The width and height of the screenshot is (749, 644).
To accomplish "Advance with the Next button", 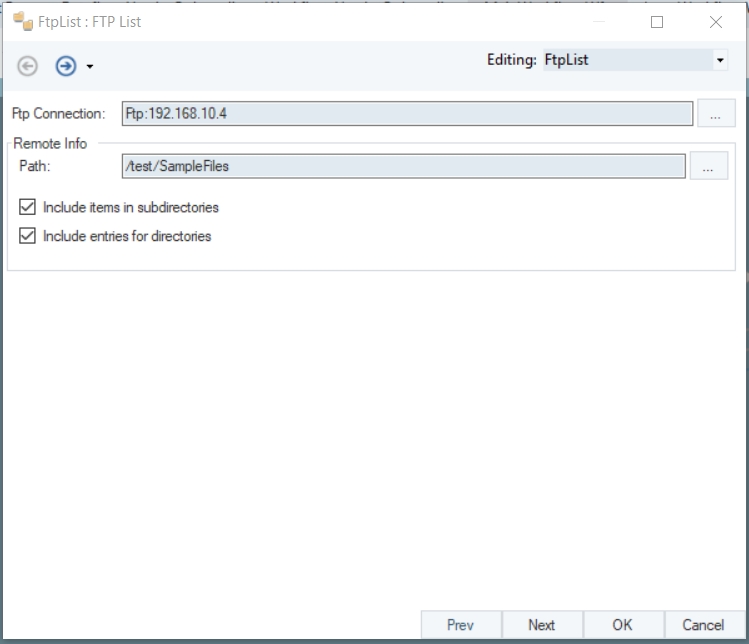I will pos(541,625).
